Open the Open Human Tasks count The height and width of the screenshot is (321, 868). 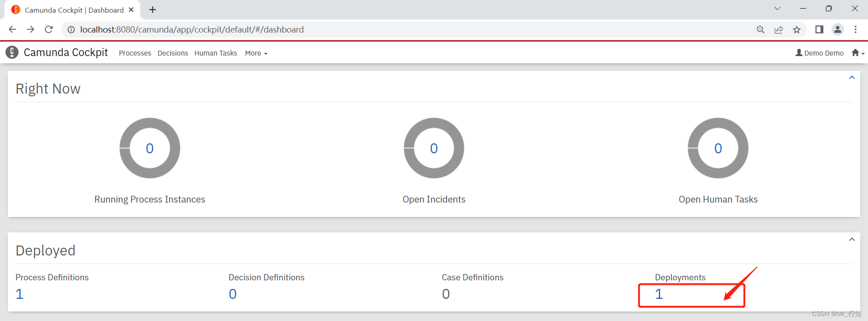coord(718,148)
